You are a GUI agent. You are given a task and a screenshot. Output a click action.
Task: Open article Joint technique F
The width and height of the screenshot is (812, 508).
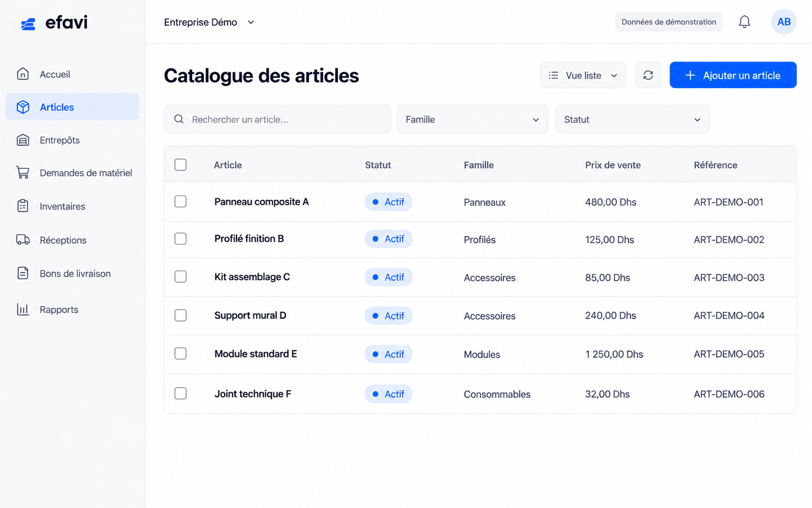click(x=253, y=394)
